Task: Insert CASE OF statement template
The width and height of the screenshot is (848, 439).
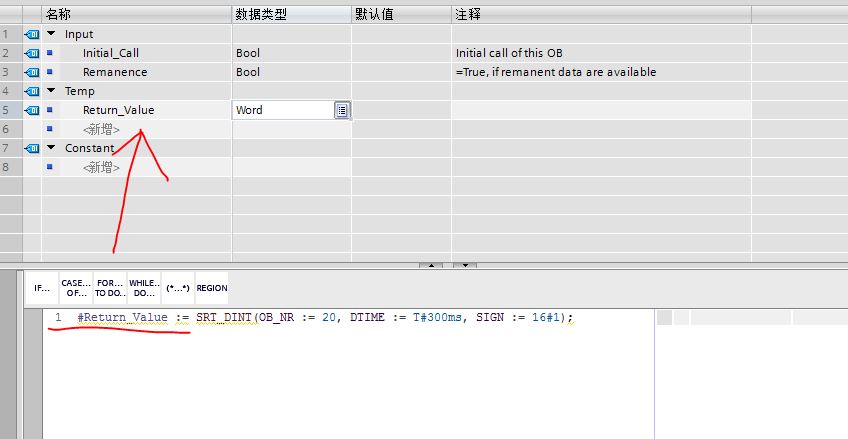Action: point(76,288)
